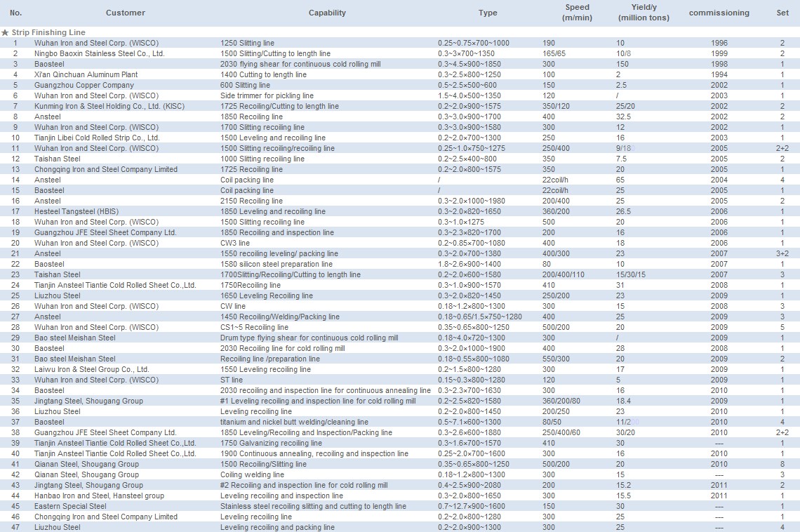
Task: Click the Capability column header
Action: [327, 13]
